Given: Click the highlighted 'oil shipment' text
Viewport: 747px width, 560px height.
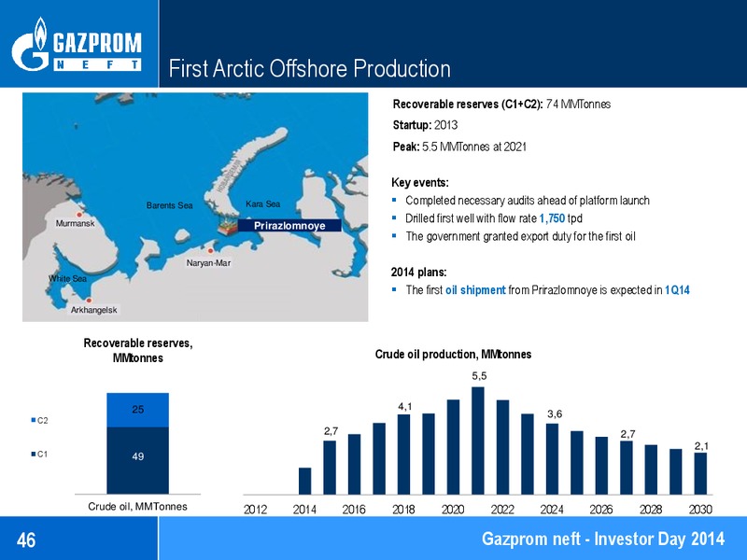Looking at the screenshot, I should pyautogui.click(x=475, y=290).
